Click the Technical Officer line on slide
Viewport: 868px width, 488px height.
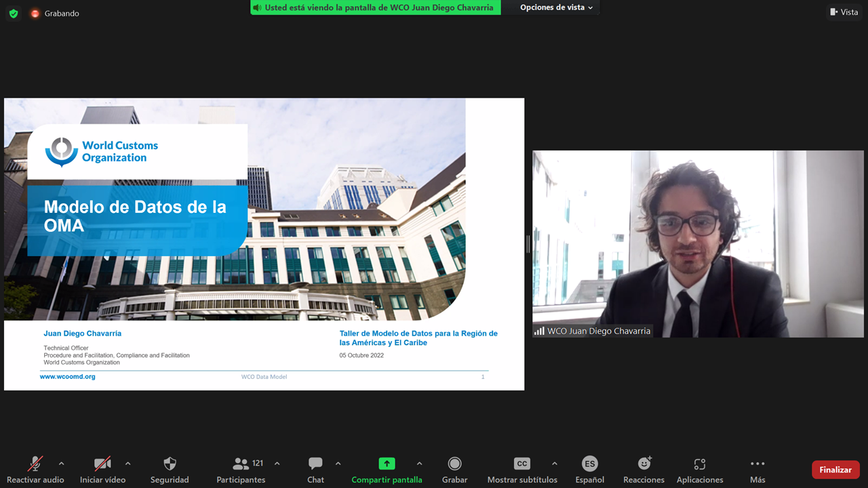(x=66, y=348)
